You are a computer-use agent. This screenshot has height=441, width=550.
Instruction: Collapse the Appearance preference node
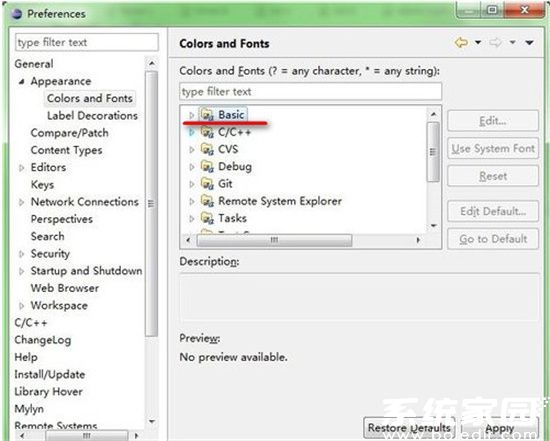(x=21, y=82)
